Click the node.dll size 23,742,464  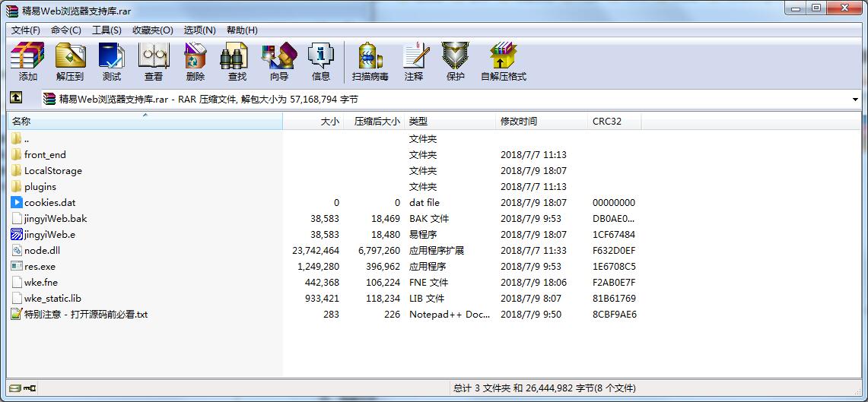click(316, 251)
